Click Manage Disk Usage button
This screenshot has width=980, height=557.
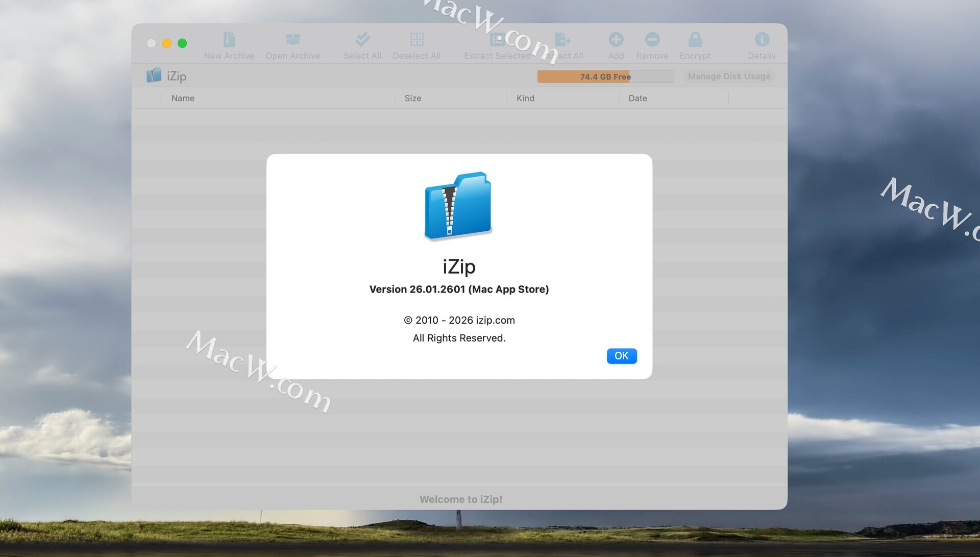pyautogui.click(x=728, y=77)
